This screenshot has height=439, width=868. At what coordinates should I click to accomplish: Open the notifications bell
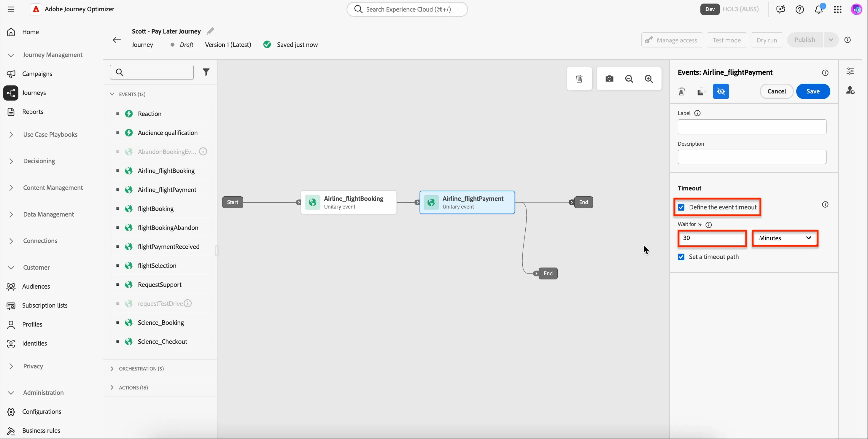[x=819, y=9]
